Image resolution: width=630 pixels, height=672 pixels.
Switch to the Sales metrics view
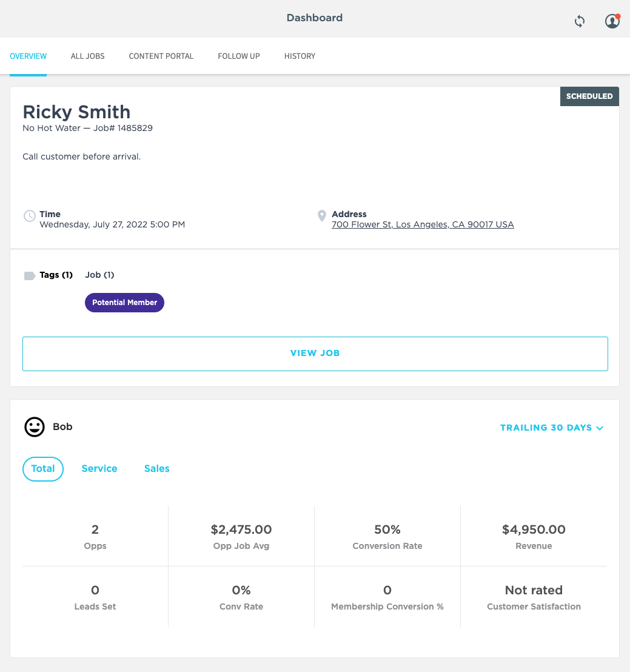[156, 468]
